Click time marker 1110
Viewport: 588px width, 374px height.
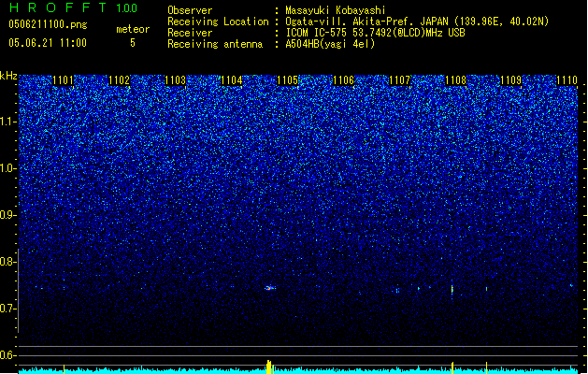(567, 80)
